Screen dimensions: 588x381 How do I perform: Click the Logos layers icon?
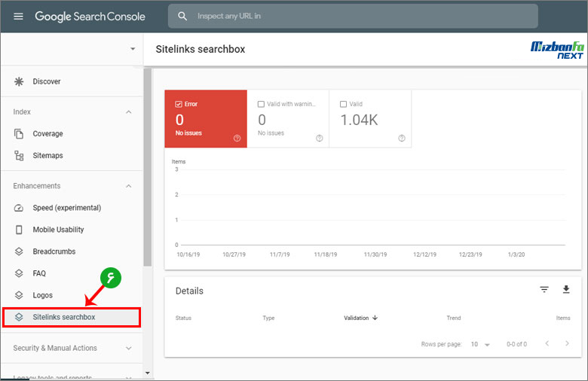[19, 295]
